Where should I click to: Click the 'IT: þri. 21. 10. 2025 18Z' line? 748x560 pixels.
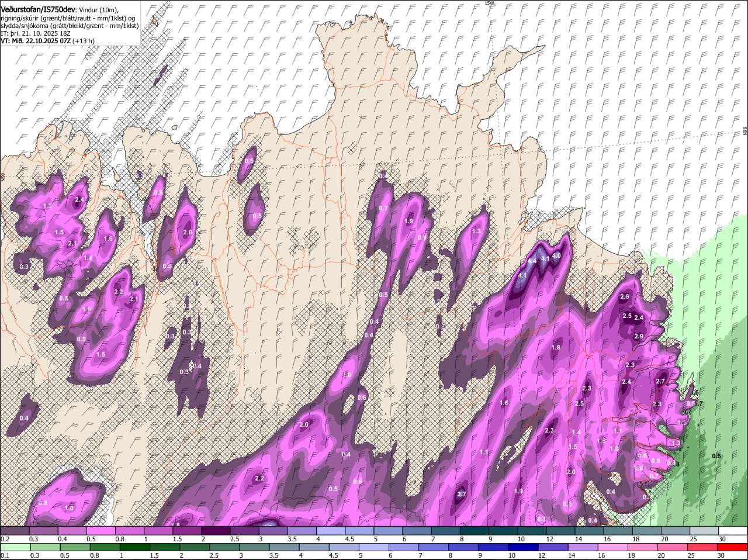pyautogui.click(x=36, y=33)
